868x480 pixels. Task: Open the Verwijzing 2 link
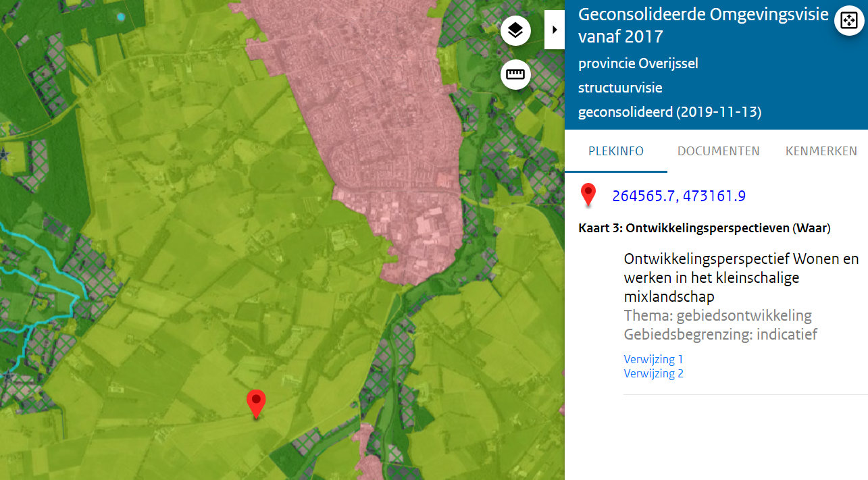(x=653, y=373)
